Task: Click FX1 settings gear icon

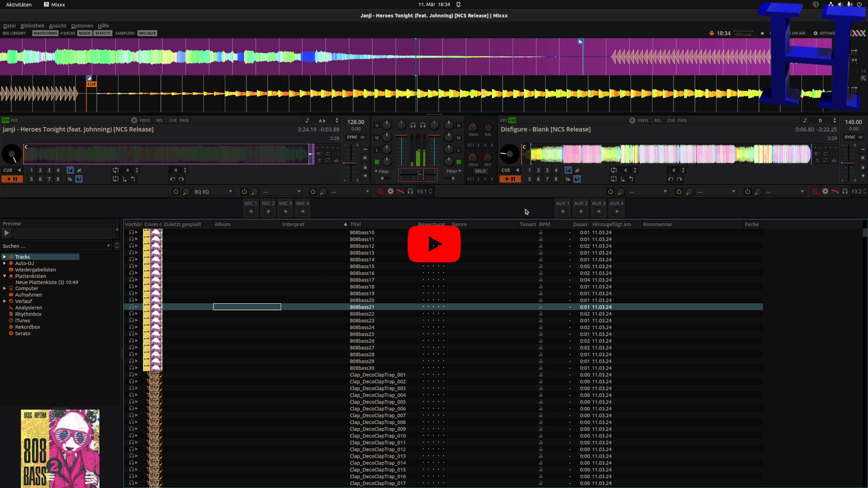Action: click(391, 192)
